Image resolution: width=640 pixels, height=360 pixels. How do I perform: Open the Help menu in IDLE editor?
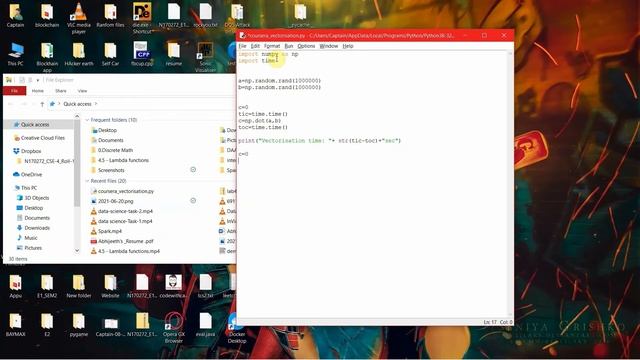348,46
